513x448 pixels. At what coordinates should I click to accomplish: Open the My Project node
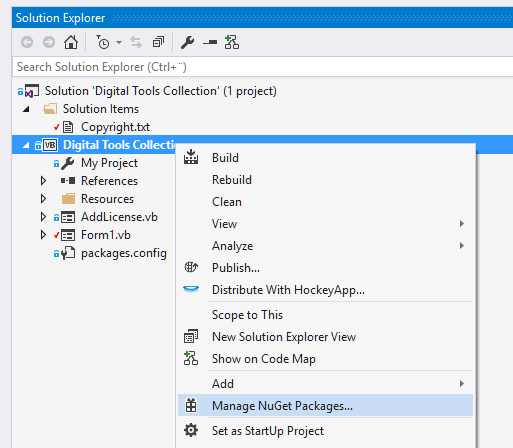(x=109, y=163)
